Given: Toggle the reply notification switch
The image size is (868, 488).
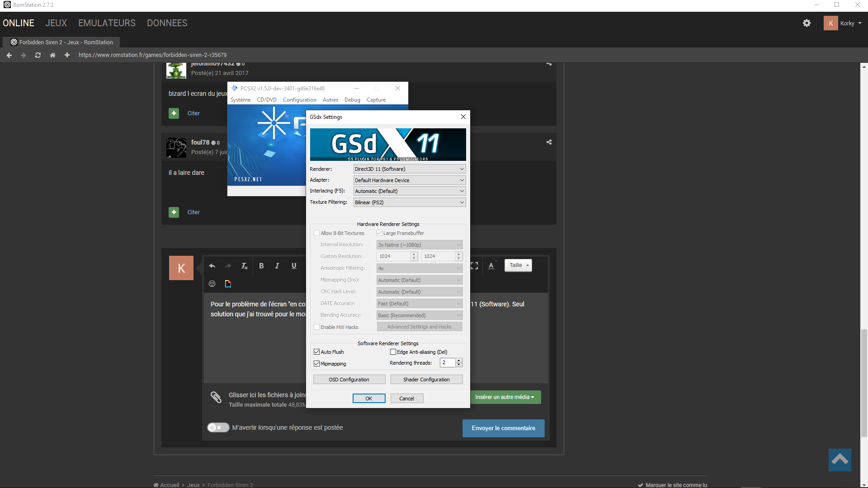Looking at the screenshot, I should (218, 427).
